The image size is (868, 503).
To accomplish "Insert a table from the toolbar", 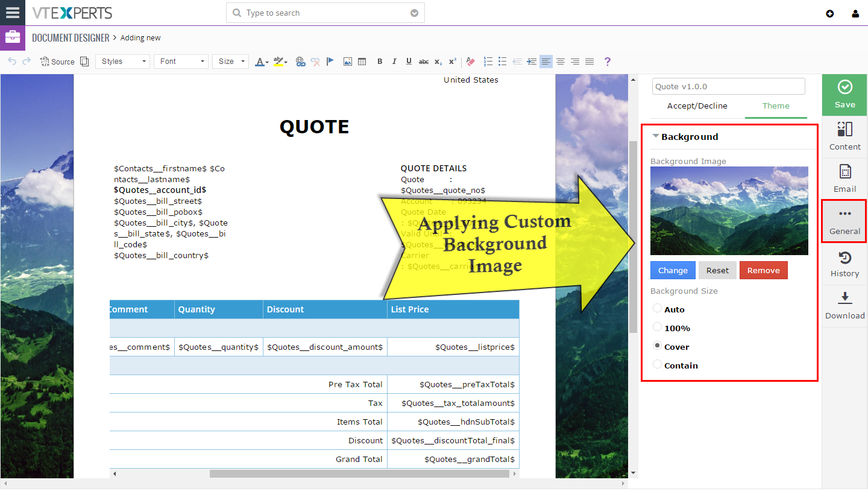I will [362, 62].
